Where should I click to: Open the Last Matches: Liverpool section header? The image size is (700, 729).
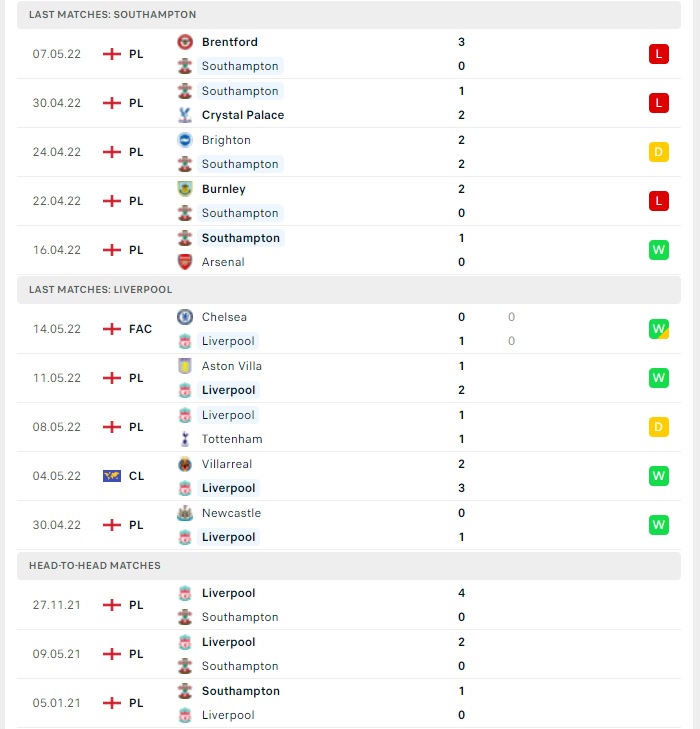pos(349,290)
